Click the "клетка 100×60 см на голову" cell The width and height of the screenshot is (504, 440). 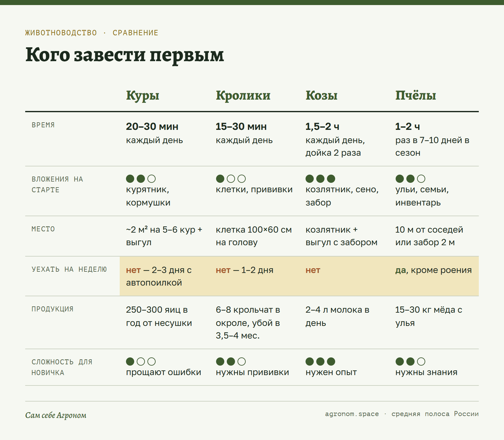[x=254, y=236]
